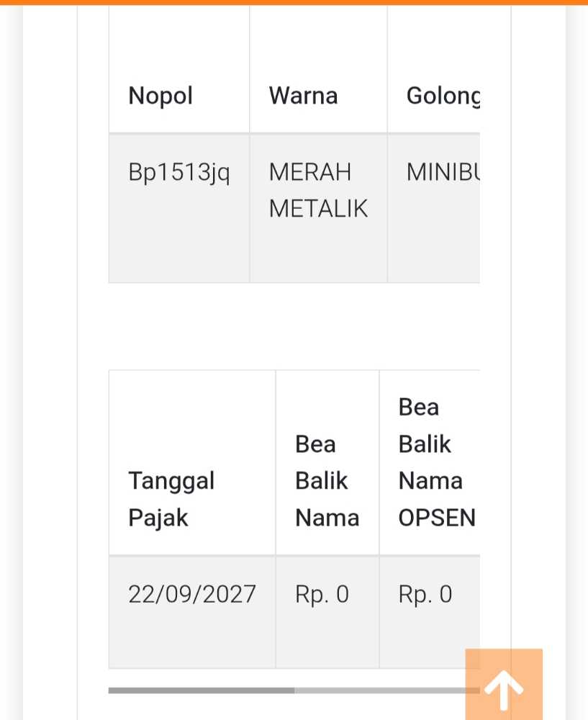Select the tax date 22/09/2027 cell
Image resolution: width=588 pixels, height=720 pixels.
click(192, 594)
